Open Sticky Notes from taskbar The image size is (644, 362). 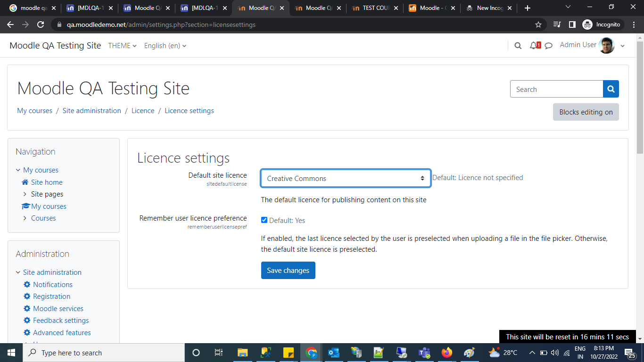click(x=289, y=353)
